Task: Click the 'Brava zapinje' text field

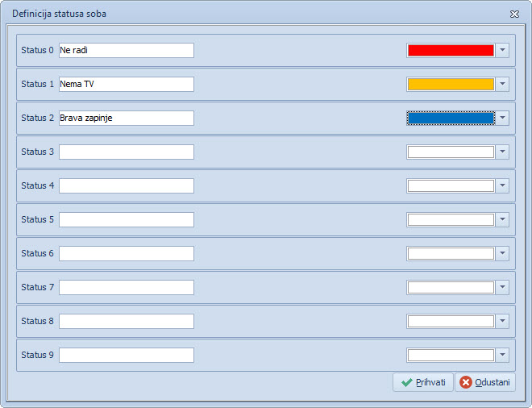Action: [x=126, y=118]
